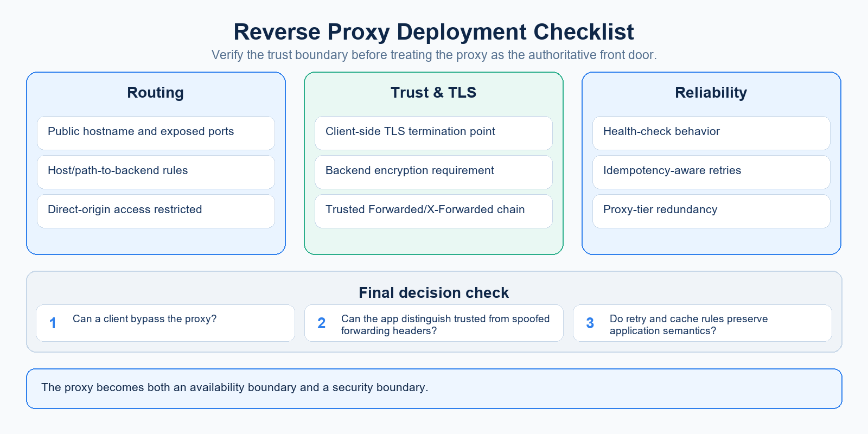Click "Client-side TLS termination point" item
Image resolution: width=868 pixels, height=434 pixels.
pos(433,133)
